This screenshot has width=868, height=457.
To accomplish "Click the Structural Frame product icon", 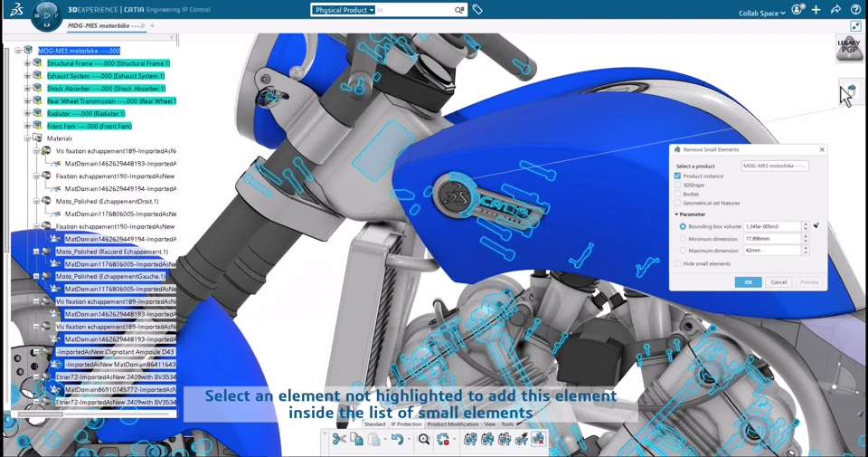I will point(38,63).
